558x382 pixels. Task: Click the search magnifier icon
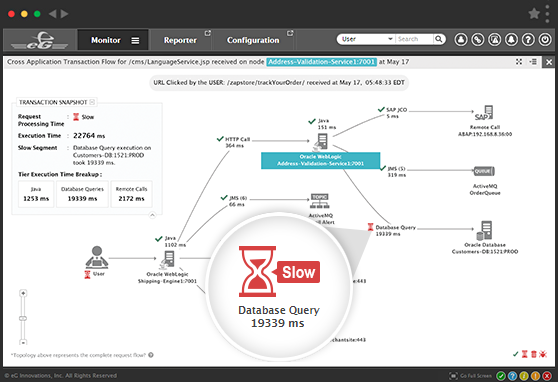tap(439, 39)
